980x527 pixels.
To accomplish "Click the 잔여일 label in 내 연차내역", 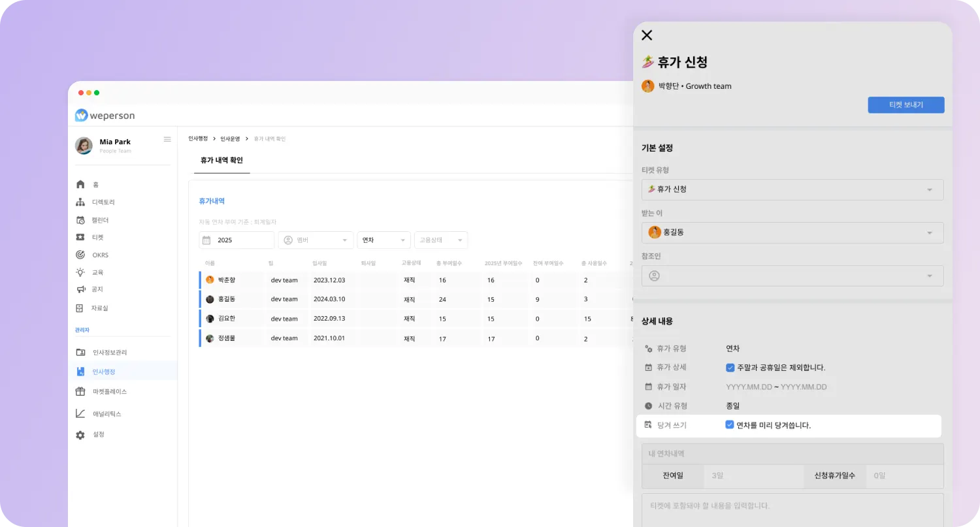I will pyautogui.click(x=673, y=476).
